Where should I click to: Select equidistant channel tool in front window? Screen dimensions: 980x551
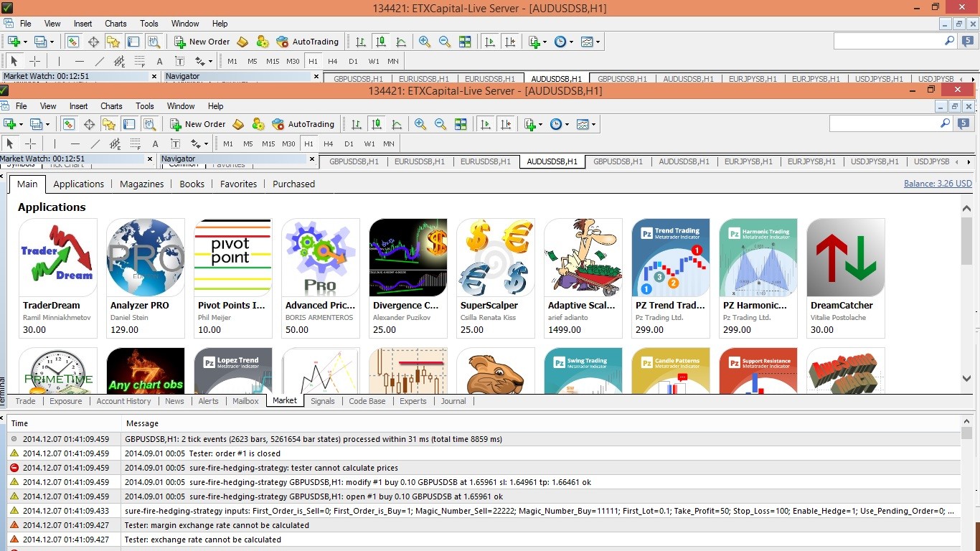[x=115, y=143]
